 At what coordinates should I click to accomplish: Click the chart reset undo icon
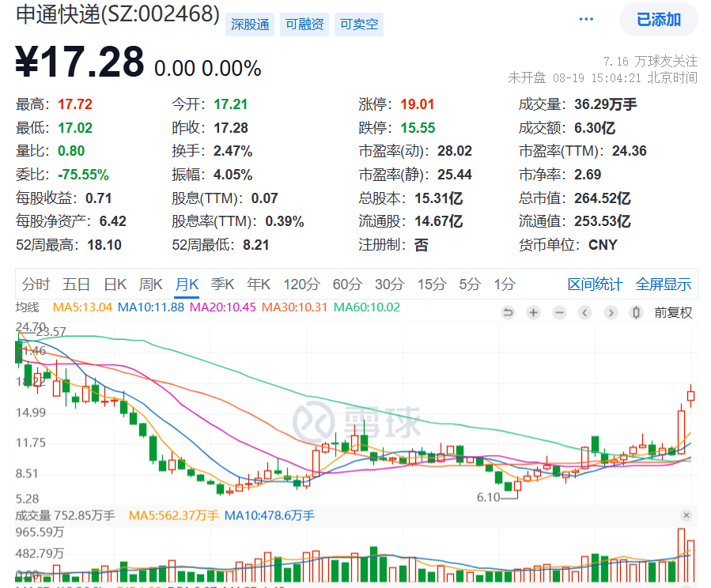point(508,313)
